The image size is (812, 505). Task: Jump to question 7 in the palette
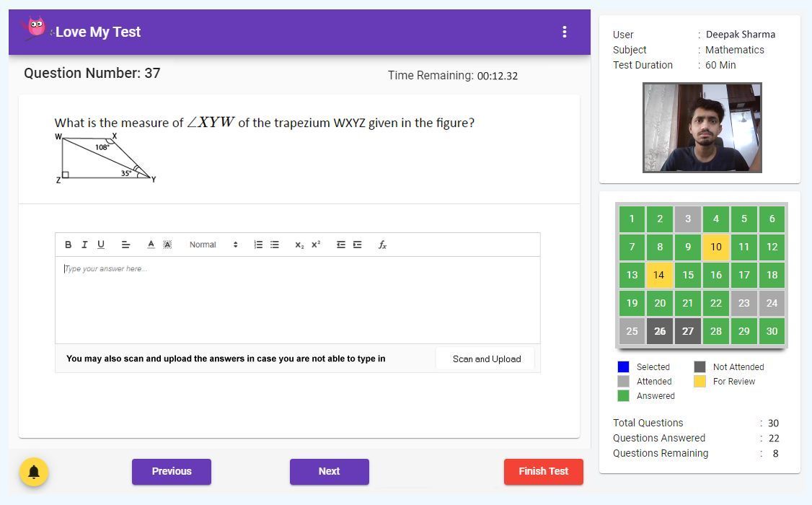[632, 247]
